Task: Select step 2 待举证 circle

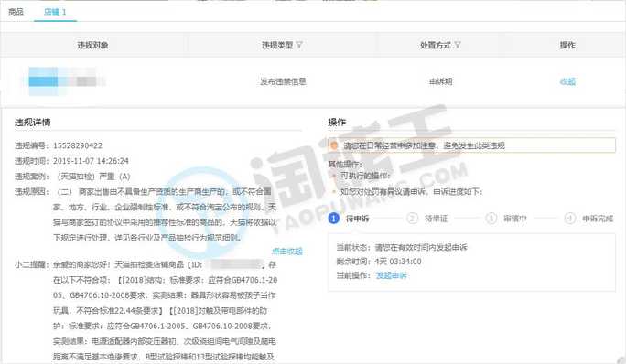Action: pyautogui.click(x=413, y=219)
